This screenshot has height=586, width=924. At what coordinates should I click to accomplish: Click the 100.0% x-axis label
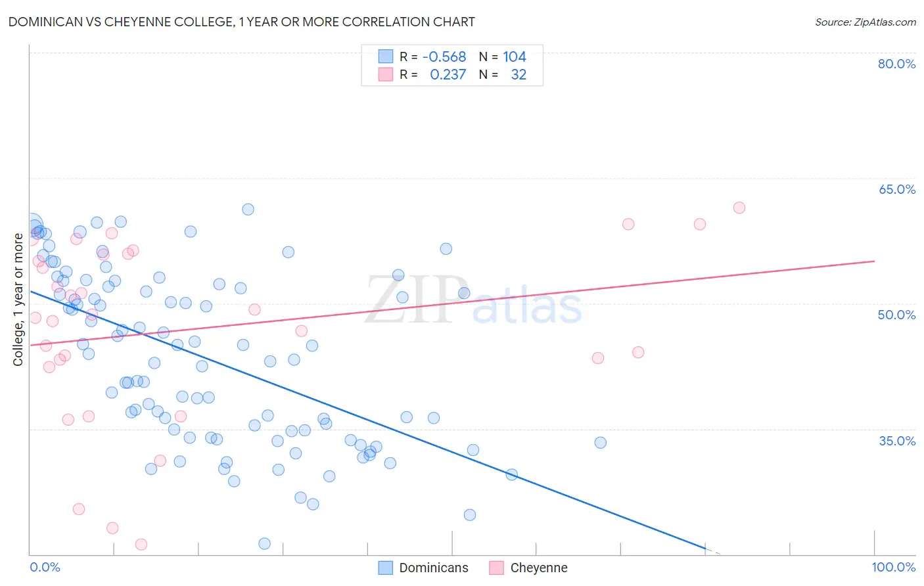[x=893, y=567]
